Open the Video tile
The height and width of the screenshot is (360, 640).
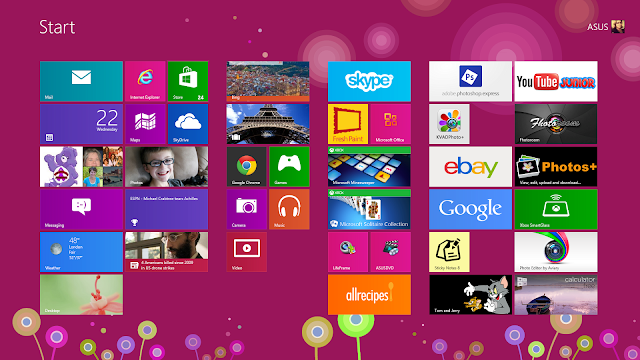click(247, 252)
